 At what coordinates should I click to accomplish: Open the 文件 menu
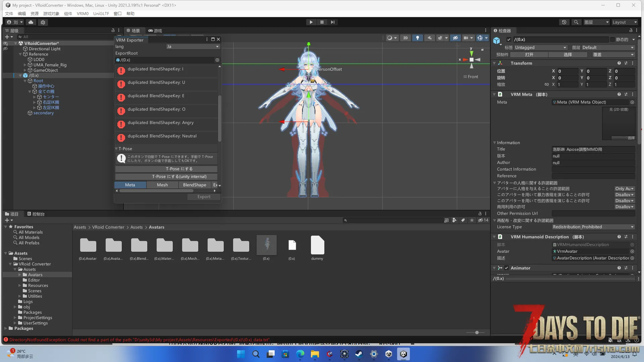point(9,14)
